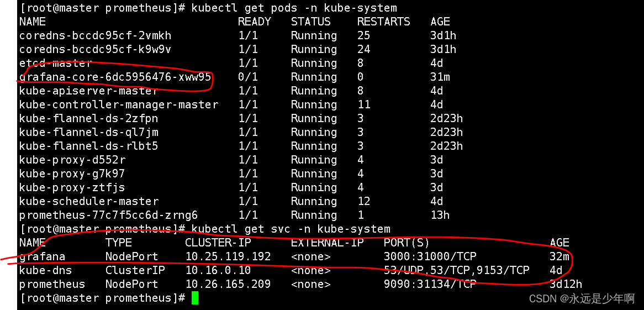Select grafana-core-6dc5956476-xww95 pod name

tap(115, 77)
